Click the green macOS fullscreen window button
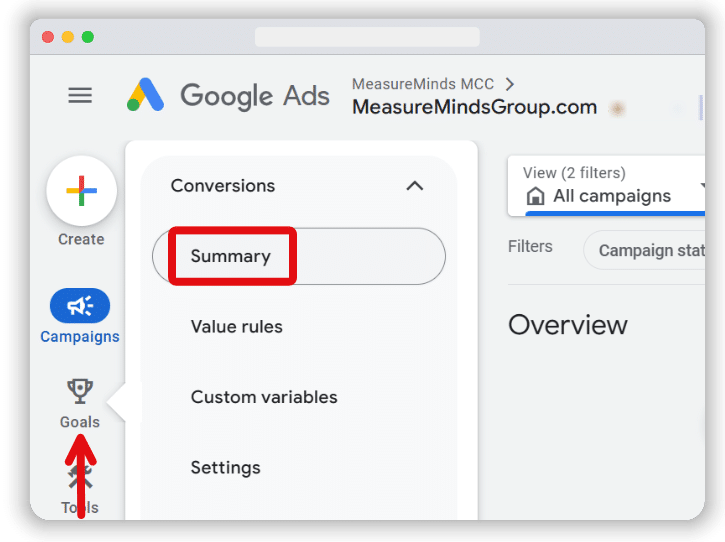This screenshot has height=542, width=725. click(88, 37)
